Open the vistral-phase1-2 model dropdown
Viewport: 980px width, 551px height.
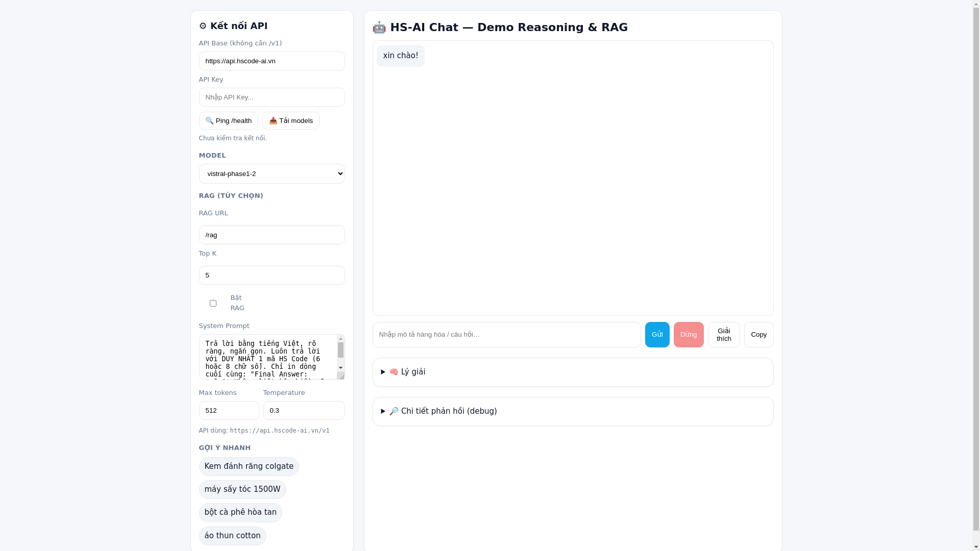[272, 174]
